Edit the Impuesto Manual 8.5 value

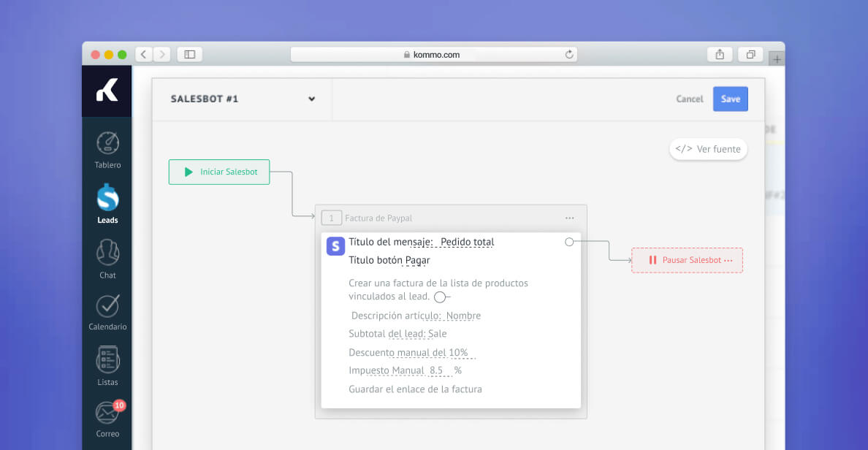pyautogui.click(x=436, y=371)
